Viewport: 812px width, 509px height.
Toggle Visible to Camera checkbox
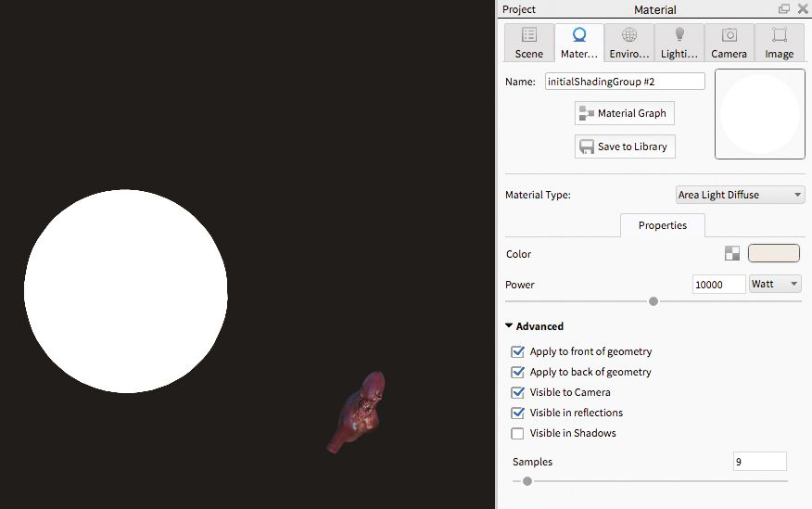point(517,392)
